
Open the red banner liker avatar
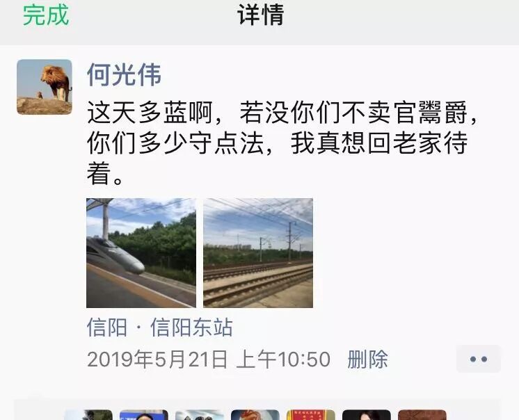coord(310,414)
